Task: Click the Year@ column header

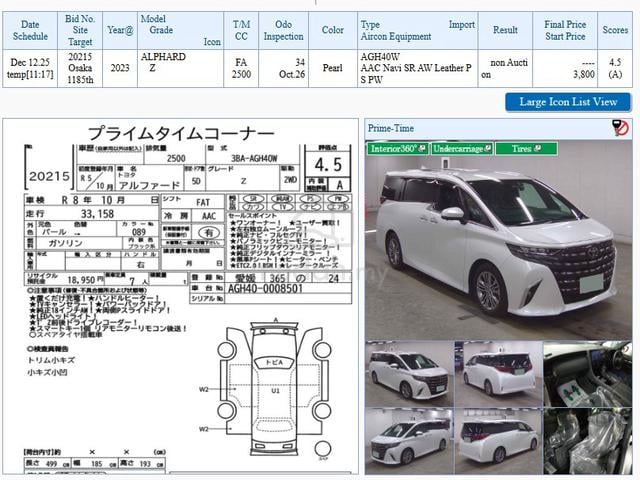Action: point(120,31)
